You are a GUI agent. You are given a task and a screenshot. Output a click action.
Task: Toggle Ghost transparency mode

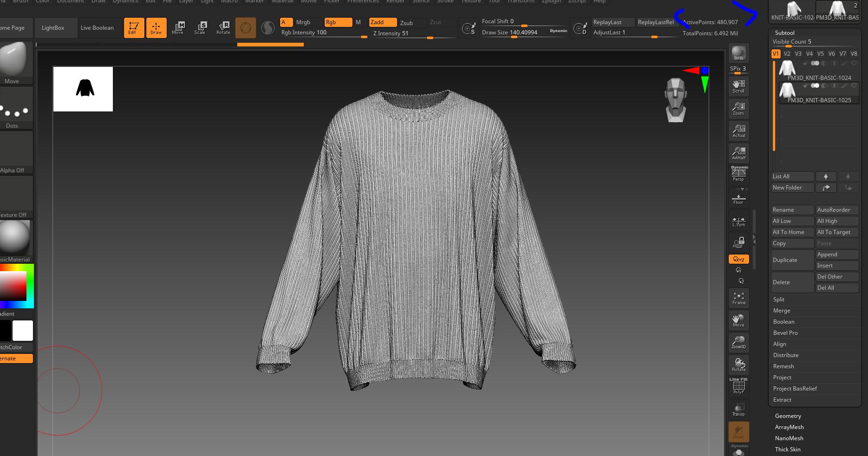pyautogui.click(x=738, y=432)
